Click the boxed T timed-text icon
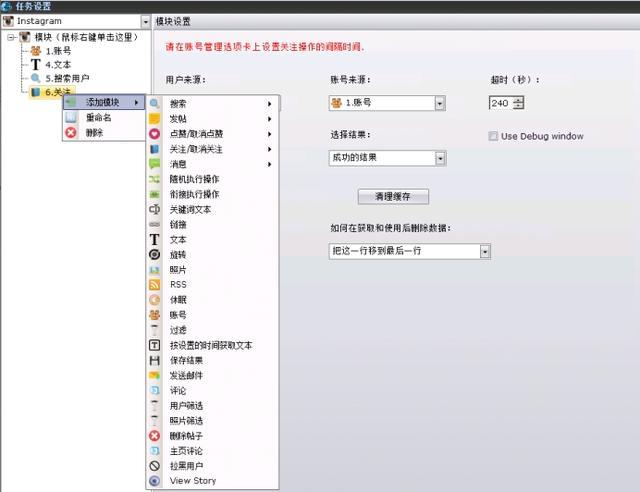The image size is (640, 492). click(x=154, y=345)
